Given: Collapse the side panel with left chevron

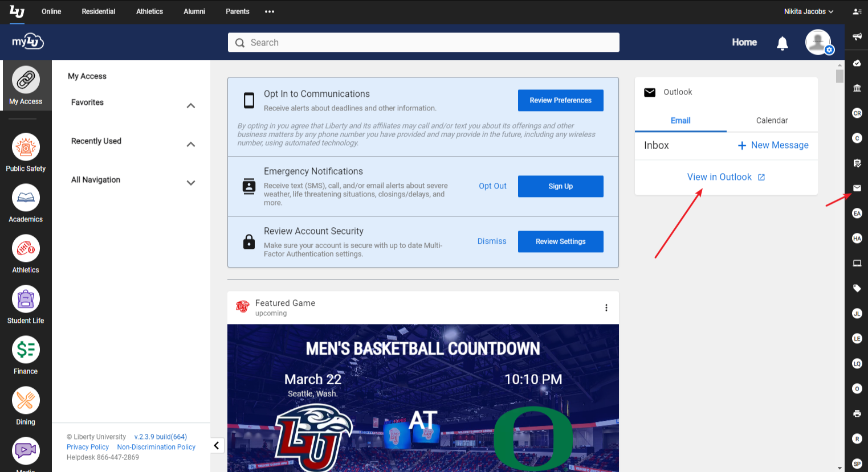Looking at the screenshot, I should 217,445.
